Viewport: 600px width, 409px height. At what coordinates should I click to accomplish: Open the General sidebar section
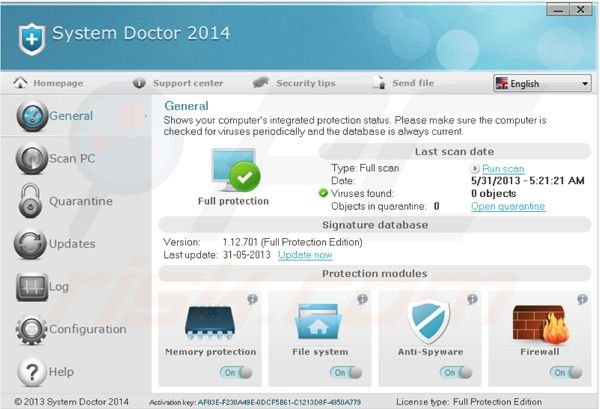click(x=75, y=116)
